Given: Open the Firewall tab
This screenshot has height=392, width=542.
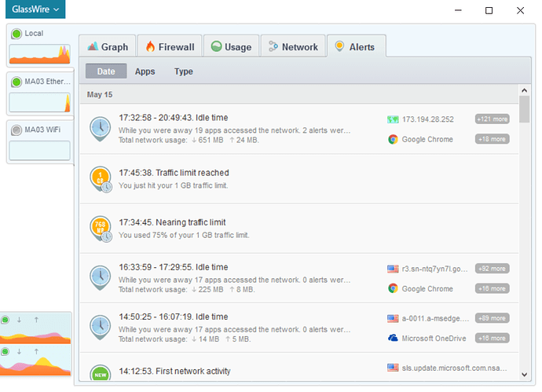Looking at the screenshot, I should coord(170,47).
